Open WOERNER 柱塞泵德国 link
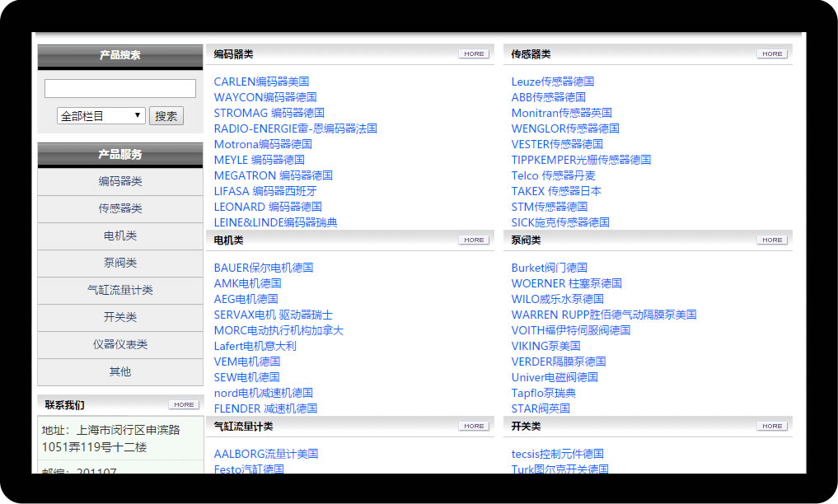Viewport: 838px width, 504px height. (567, 283)
